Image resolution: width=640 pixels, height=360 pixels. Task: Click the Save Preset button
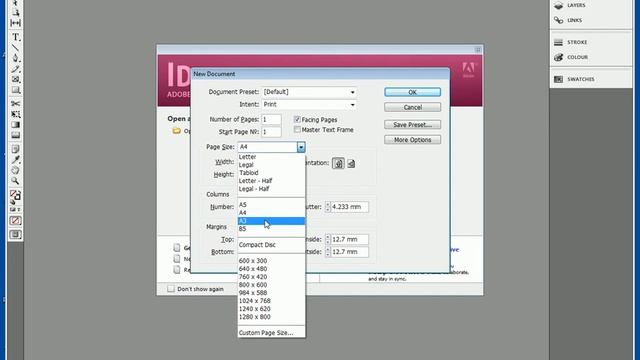point(412,124)
